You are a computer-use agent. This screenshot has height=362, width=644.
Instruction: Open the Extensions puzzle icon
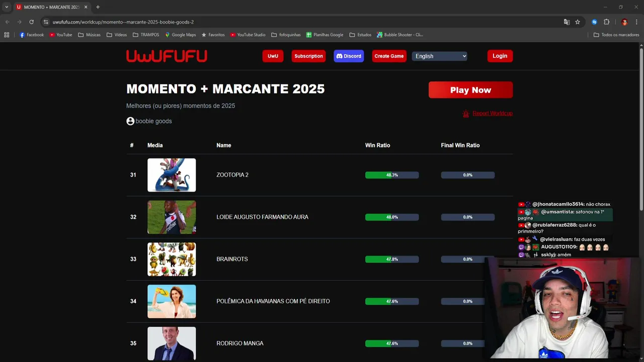click(606, 22)
